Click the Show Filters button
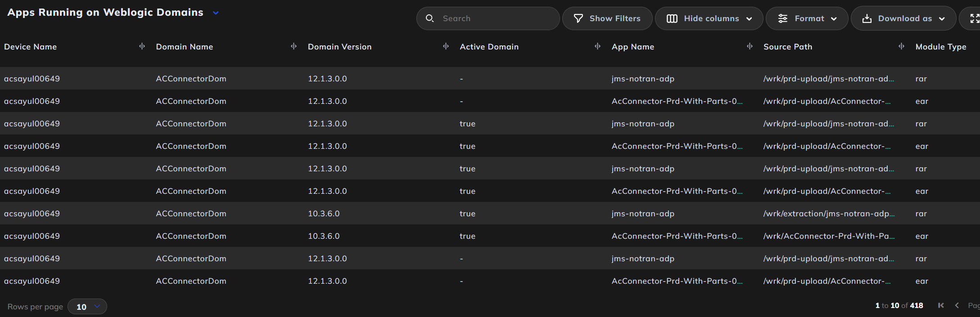 pos(607,18)
